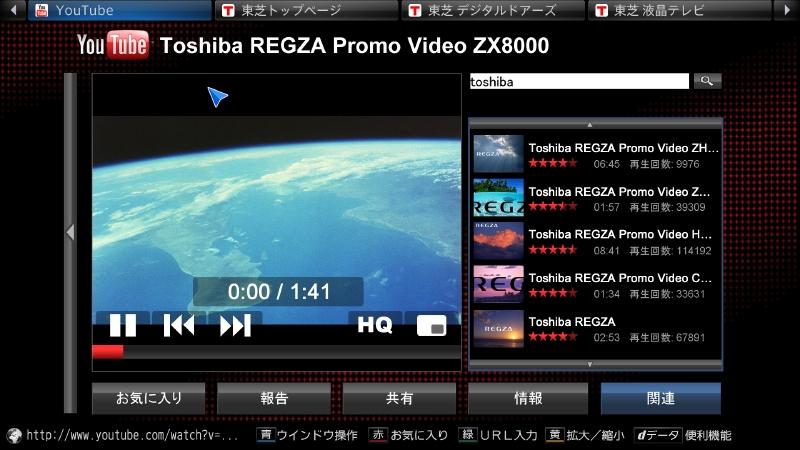
Task: Select title Toshiba REGZA Promo Video H...
Action: pyautogui.click(x=620, y=234)
